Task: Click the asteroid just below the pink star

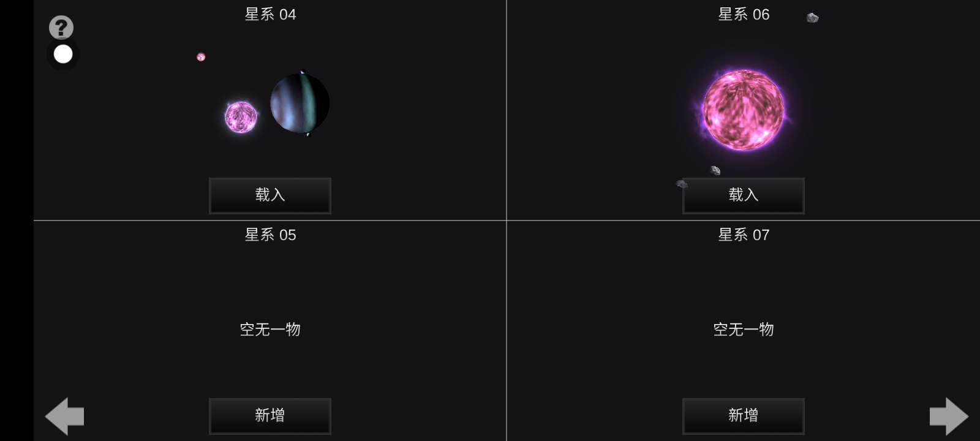Action: 715,170
